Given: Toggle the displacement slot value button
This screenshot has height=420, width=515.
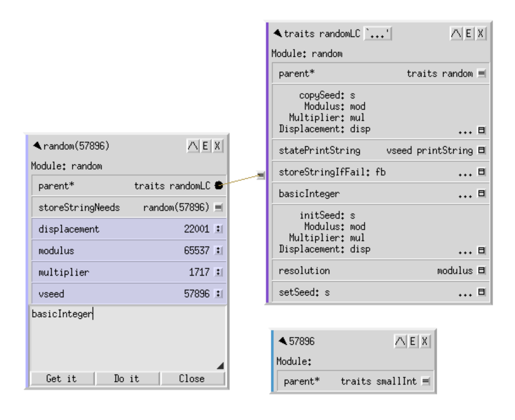Looking at the screenshot, I should click(x=219, y=229).
